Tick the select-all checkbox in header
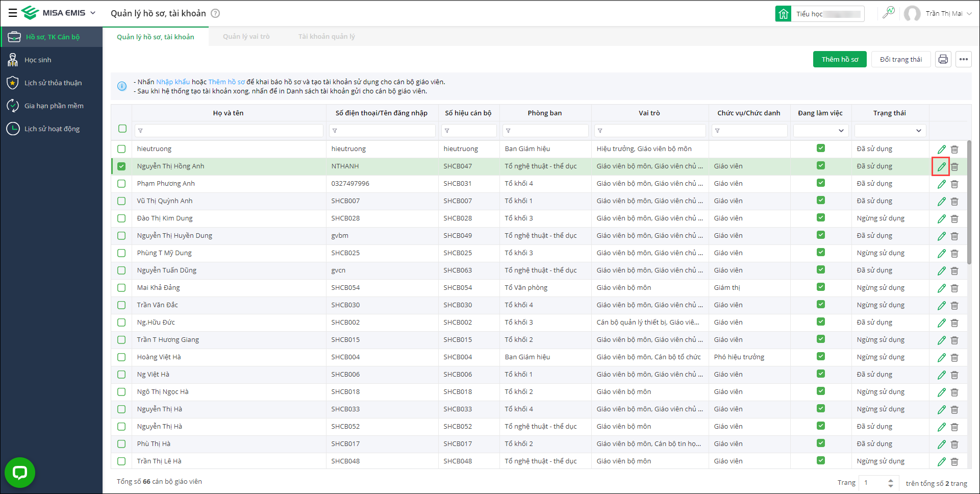This screenshot has height=494, width=980. point(122,129)
